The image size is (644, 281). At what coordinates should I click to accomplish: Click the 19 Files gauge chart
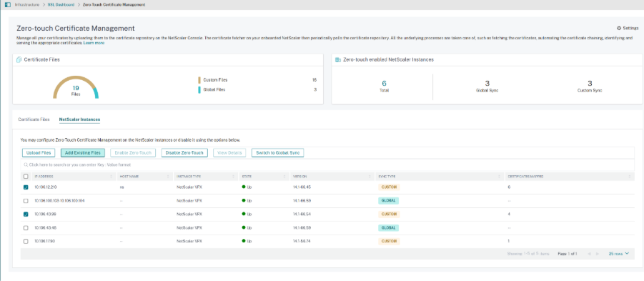pyautogui.click(x=76, y=87)
